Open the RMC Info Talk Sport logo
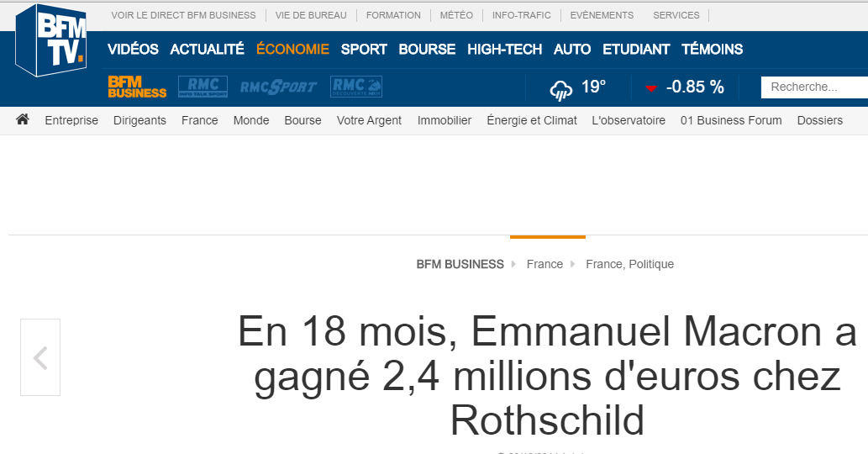Viewport: 868px width, 454px height. pos(203,87)
